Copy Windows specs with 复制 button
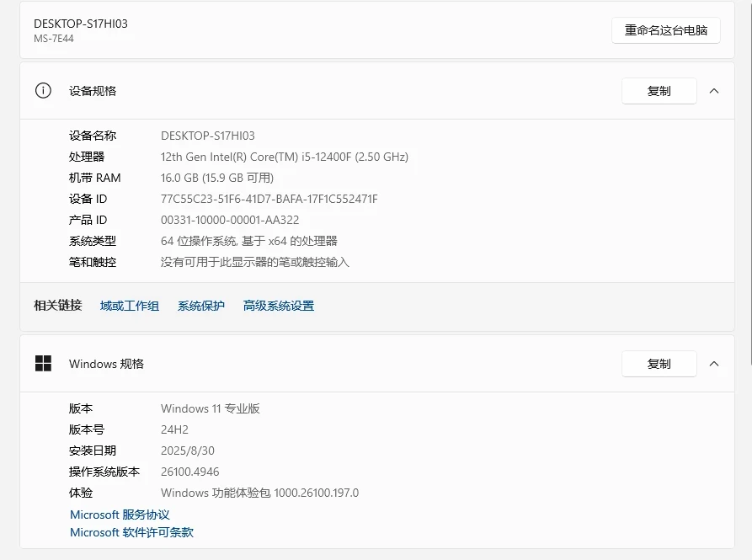The width and height of the screenshot is (752, 560). 659,364
